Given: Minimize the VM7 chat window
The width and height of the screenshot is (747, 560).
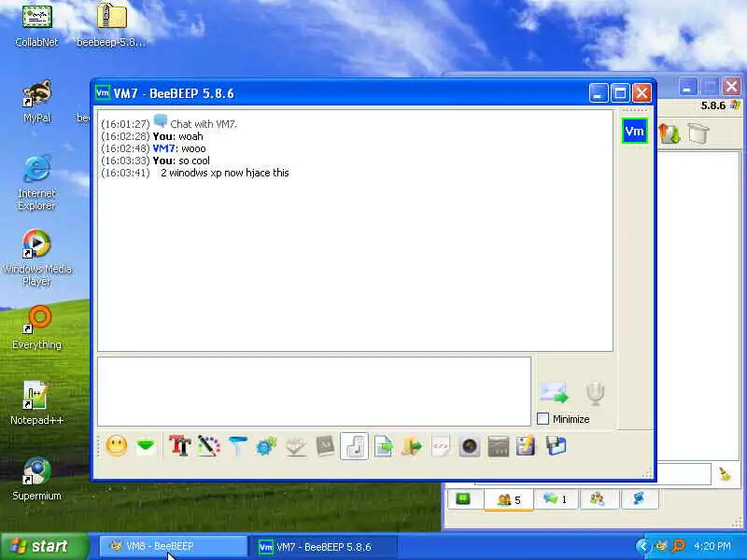Looking at the screenshot, I should [599, 92].
